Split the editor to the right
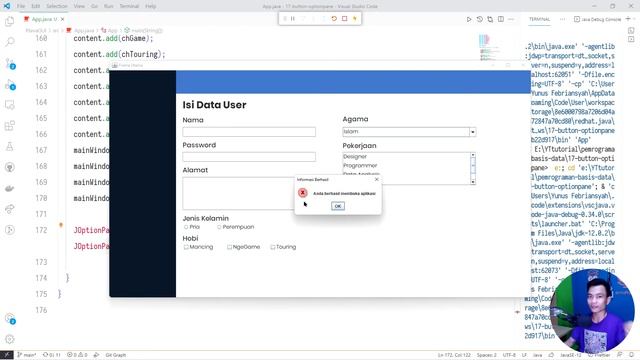Image resolution: width=640 pixels, height=360 pixels. click(501, 19)
